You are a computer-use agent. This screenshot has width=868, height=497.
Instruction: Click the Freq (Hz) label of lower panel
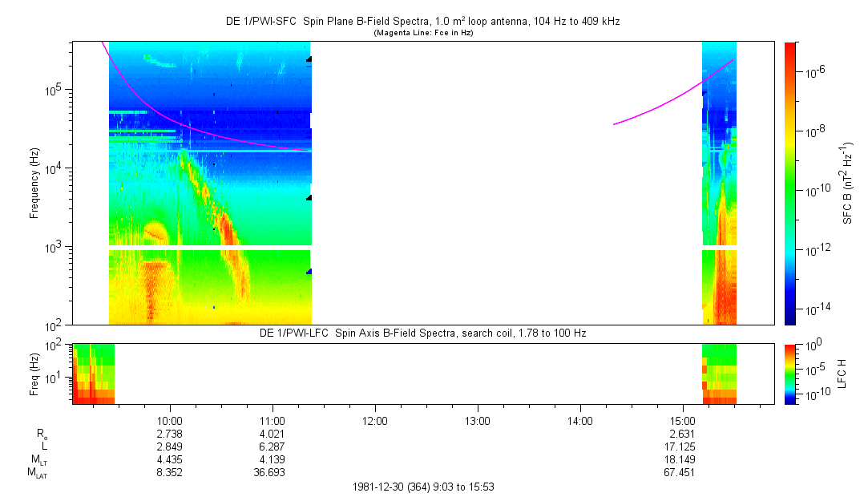(x=34, y=373)
